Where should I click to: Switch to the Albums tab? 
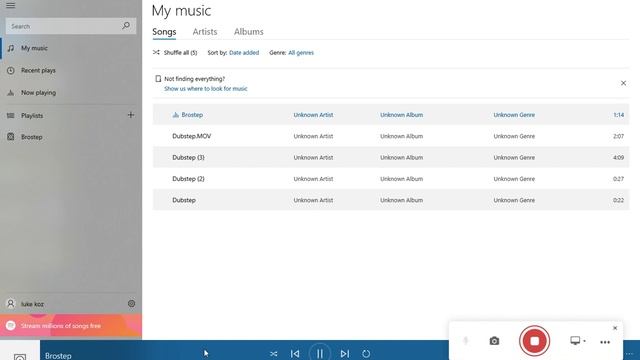[x=249, y=32]
